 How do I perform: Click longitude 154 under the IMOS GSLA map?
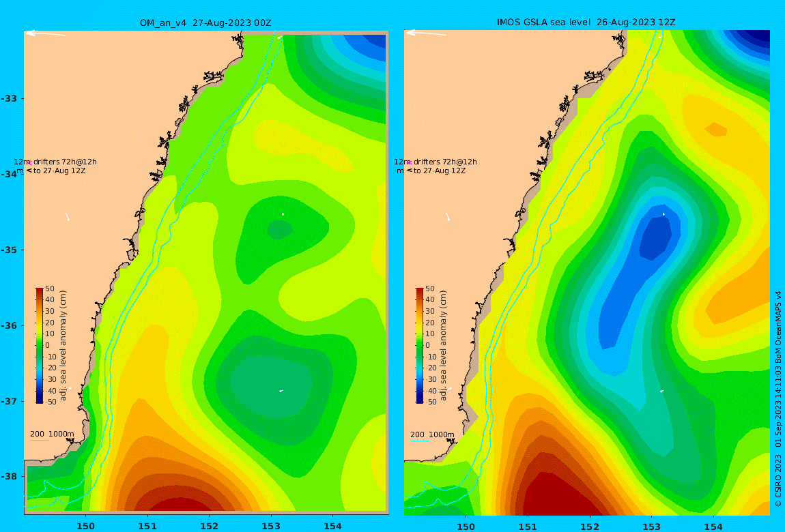pos(713,527)
